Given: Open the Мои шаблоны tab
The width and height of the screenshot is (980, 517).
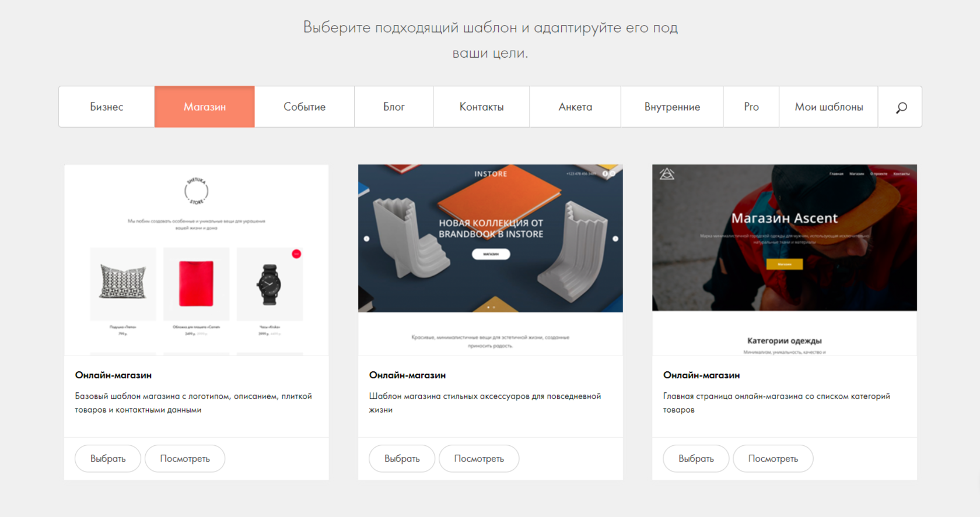Looking at the screenshot, I should tap(829, 107).
